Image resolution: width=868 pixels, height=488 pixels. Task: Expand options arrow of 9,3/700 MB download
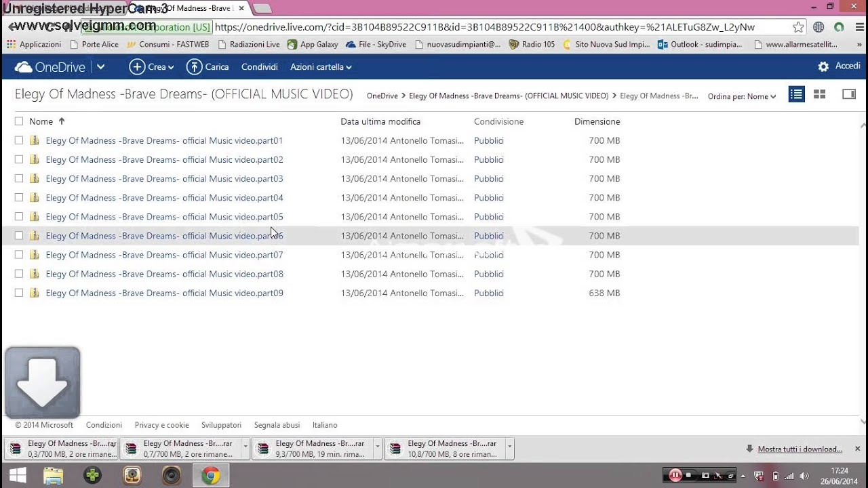378,448
